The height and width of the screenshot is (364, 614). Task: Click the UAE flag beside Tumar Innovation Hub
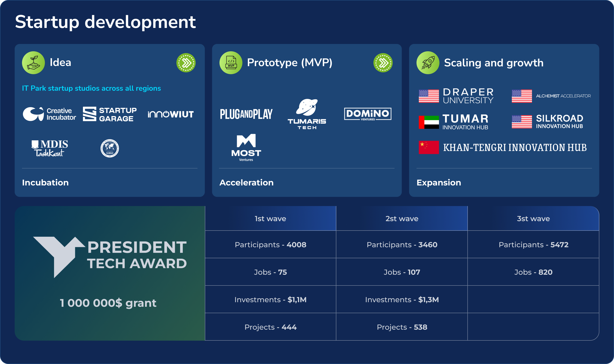pyautogui.click(x=429, y=122)
